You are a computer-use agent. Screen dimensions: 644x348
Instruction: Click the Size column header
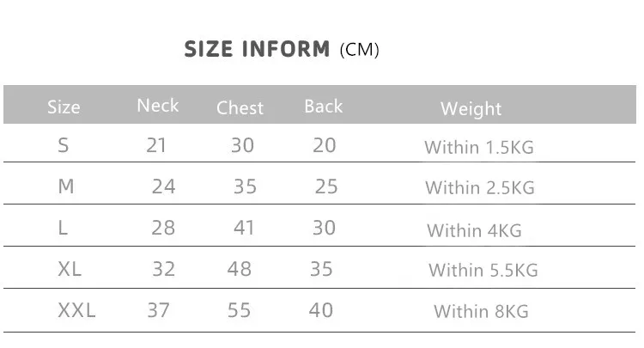click(x=64, y=107)
